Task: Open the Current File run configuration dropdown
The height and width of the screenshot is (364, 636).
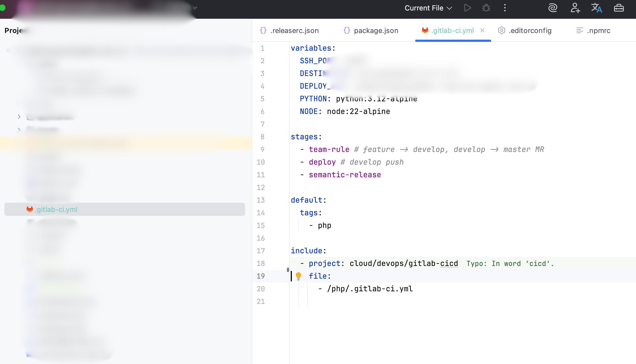Action: (x=428, y=8)
